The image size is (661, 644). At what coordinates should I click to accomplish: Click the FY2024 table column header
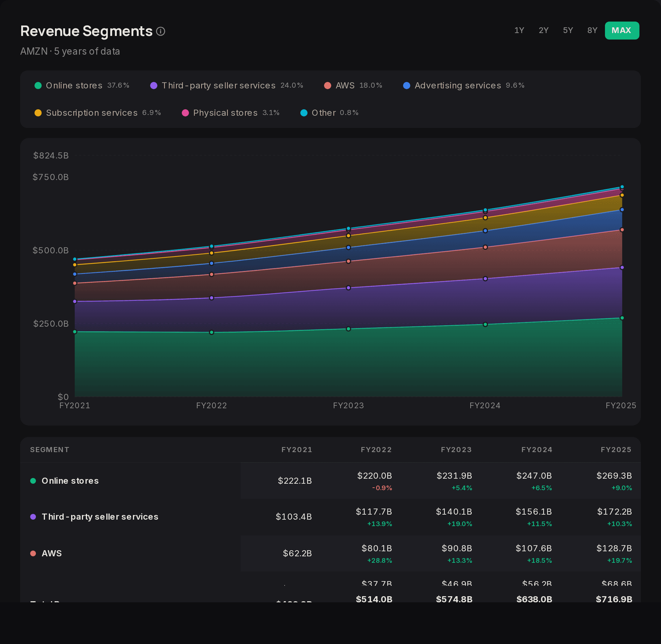pos(537,450)
